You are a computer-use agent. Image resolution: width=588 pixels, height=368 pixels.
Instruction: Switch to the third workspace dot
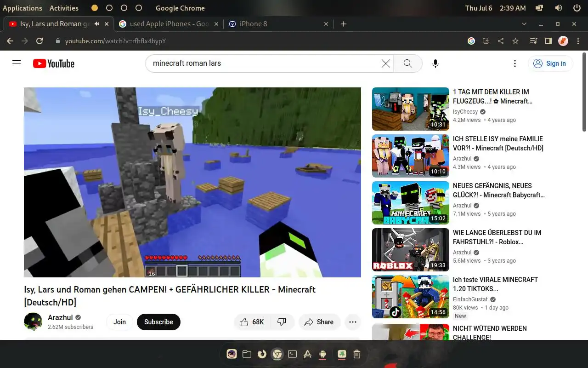point(124,8)
